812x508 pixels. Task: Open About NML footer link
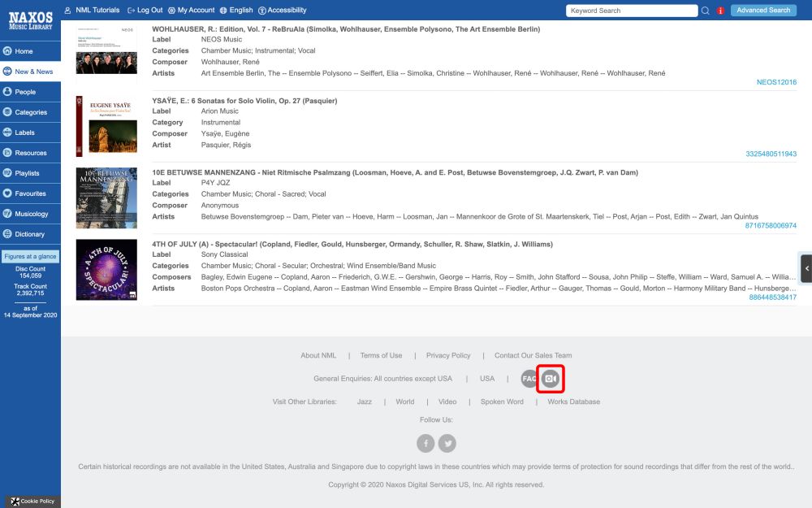coord(318,356)
